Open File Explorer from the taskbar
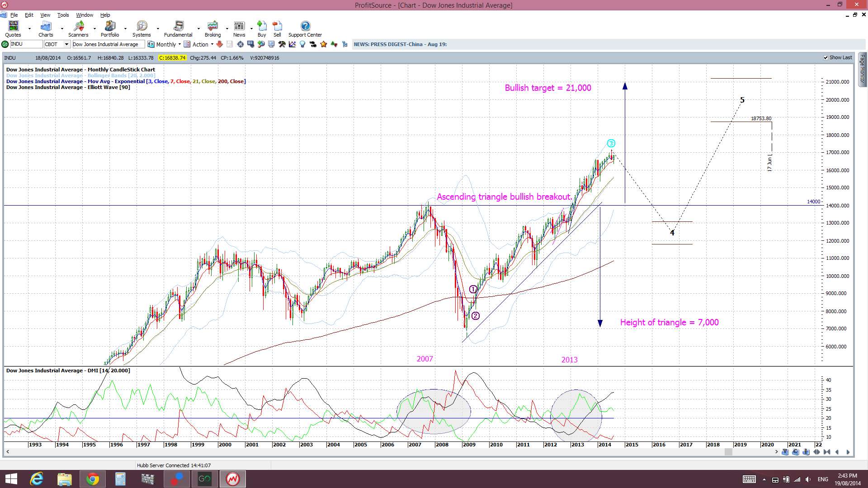The width and height of the screenshot is (868, 488). (x=64, y=479)
